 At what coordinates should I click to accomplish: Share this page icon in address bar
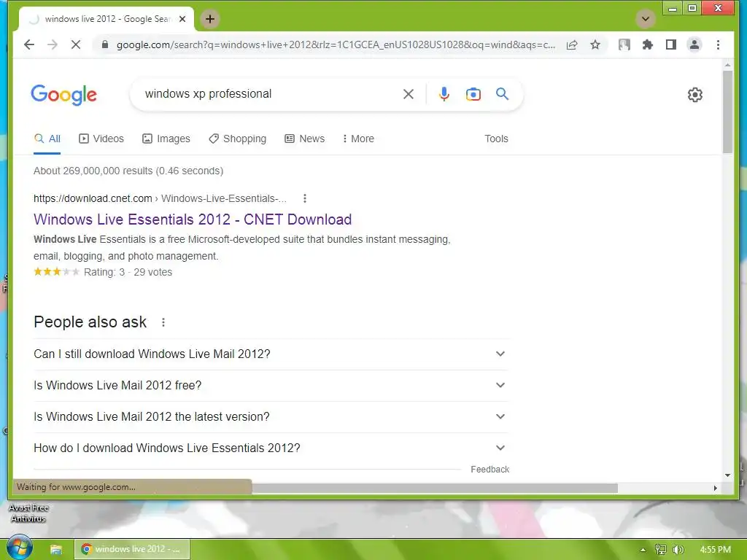click(x=572, y=44)
